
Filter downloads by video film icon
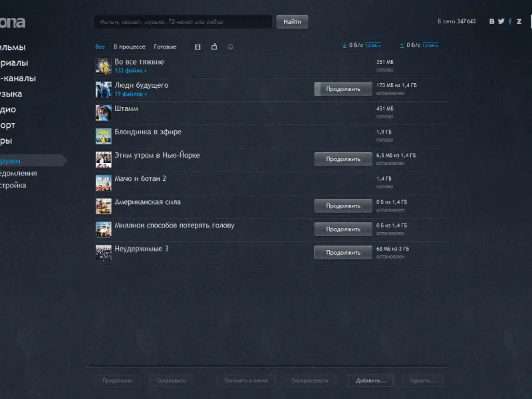tap(197, 47)
